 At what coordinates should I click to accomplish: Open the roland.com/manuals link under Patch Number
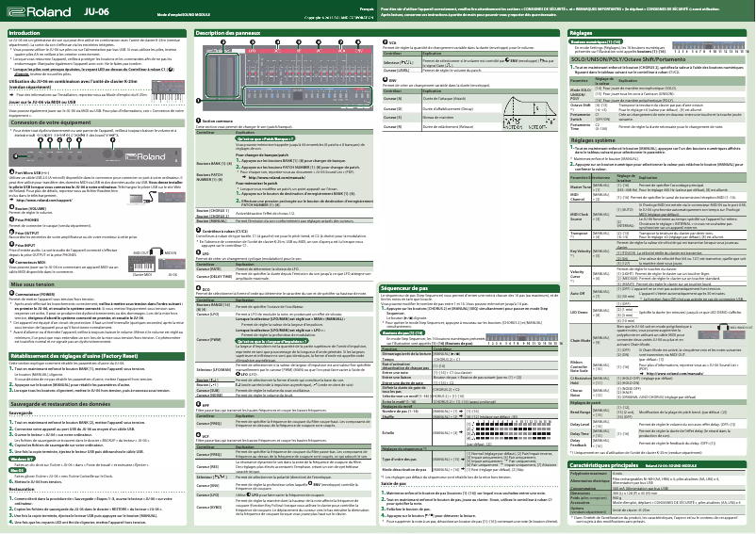(x=277, y=178)
